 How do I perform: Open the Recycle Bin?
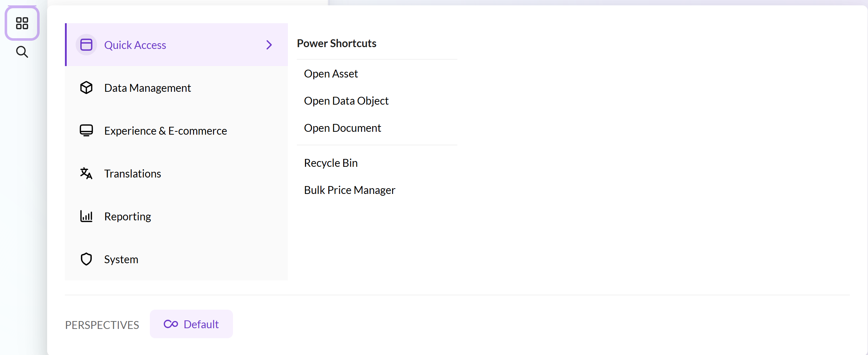point(331,163)
